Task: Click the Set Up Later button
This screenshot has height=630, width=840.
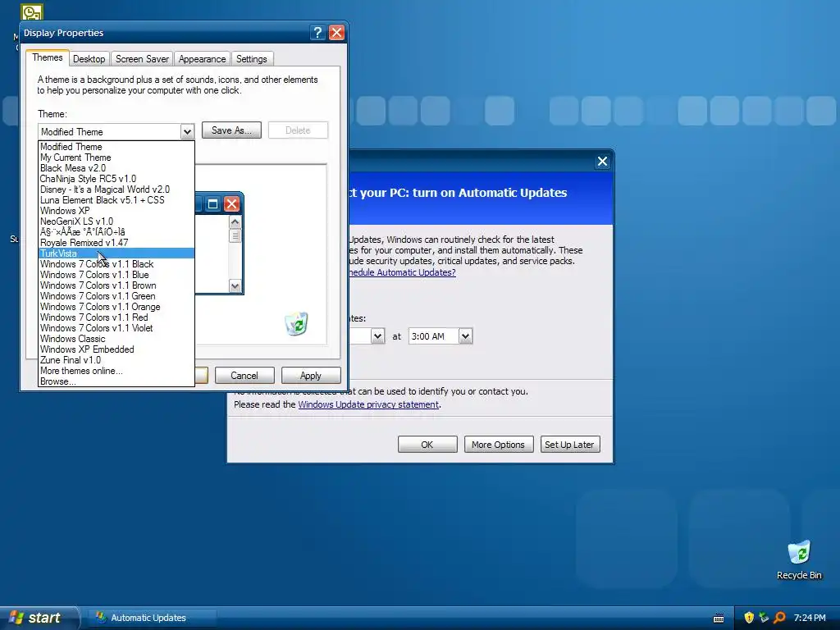Action: [570, 445]
